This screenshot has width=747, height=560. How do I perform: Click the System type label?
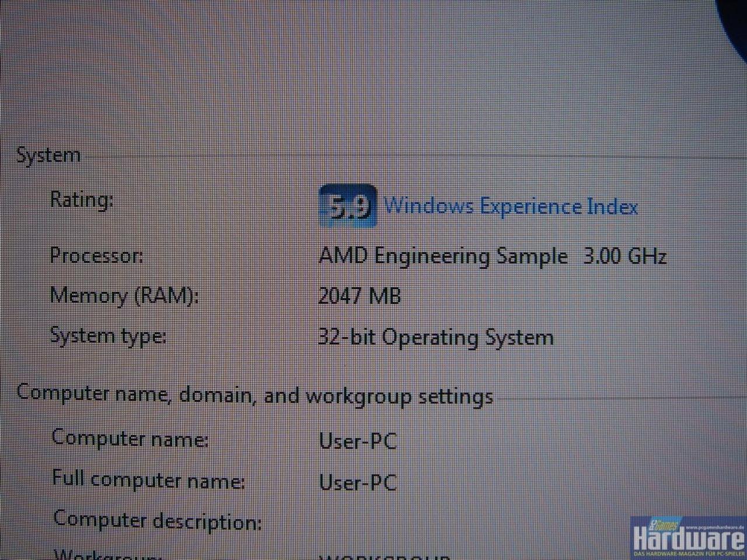click(108, 336)
